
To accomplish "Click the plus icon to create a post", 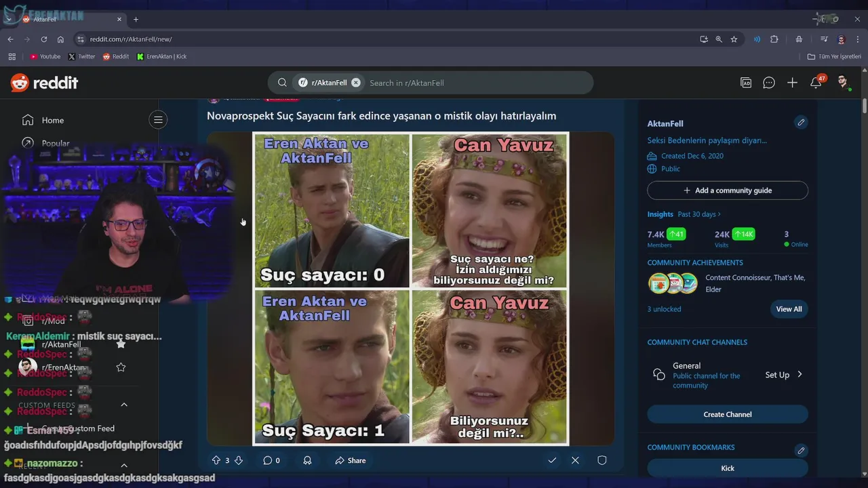I will click(792, 83).
